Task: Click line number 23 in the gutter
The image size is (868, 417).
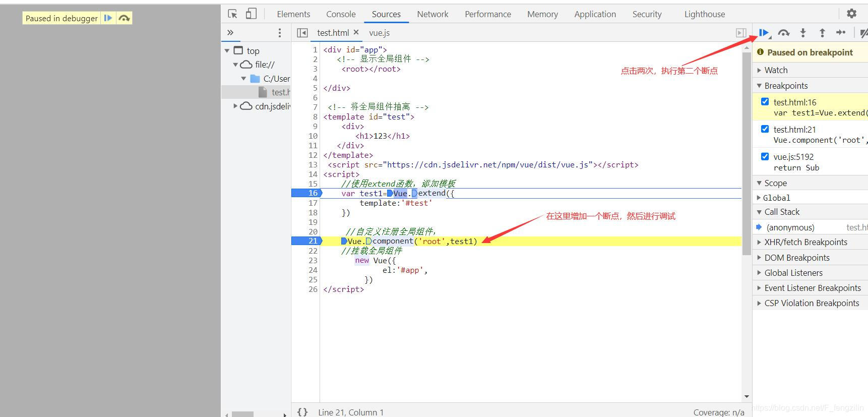Action: (313, 260)
